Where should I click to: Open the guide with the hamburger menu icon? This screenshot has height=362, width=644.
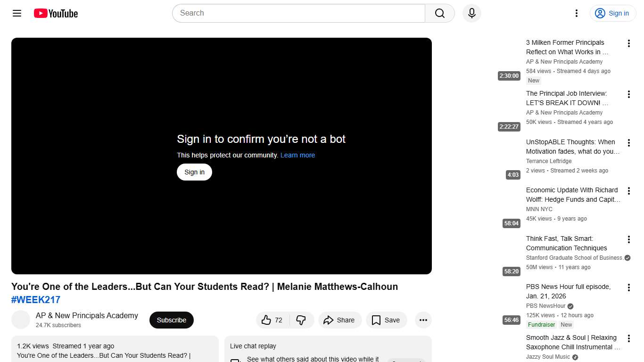(17, 13)
